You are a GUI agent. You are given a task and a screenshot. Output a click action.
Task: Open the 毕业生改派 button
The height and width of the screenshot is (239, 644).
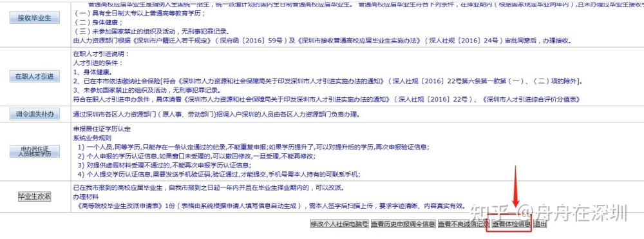(x=35, y=196)
